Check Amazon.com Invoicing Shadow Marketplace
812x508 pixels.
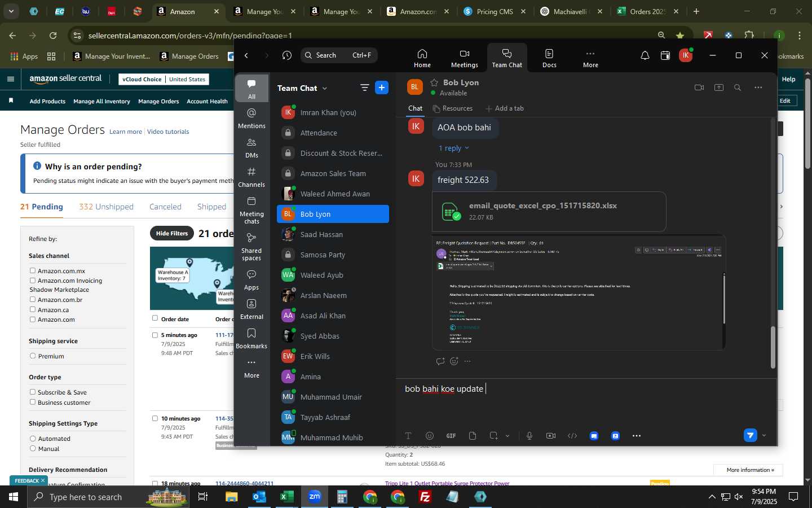(x=33, y=281)
